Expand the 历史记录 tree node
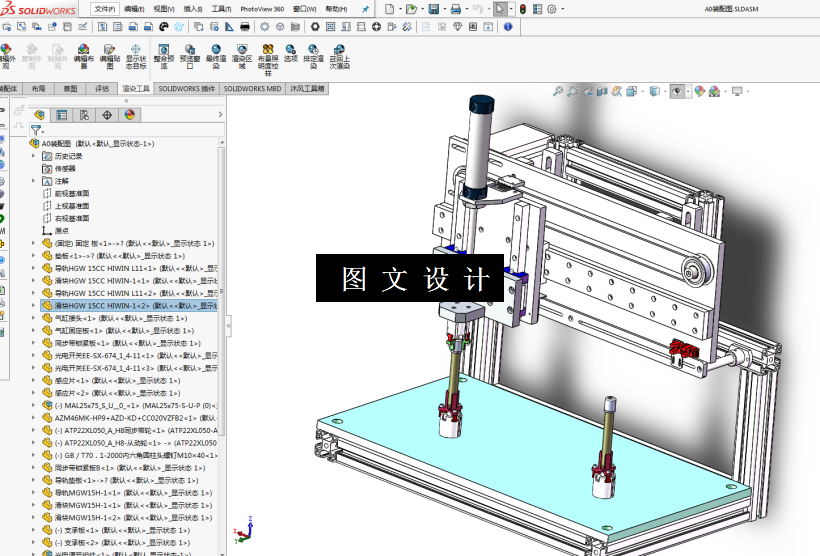The width and height of the screenshot is (820, 556). pyautogui.click(x=33, y=156)
